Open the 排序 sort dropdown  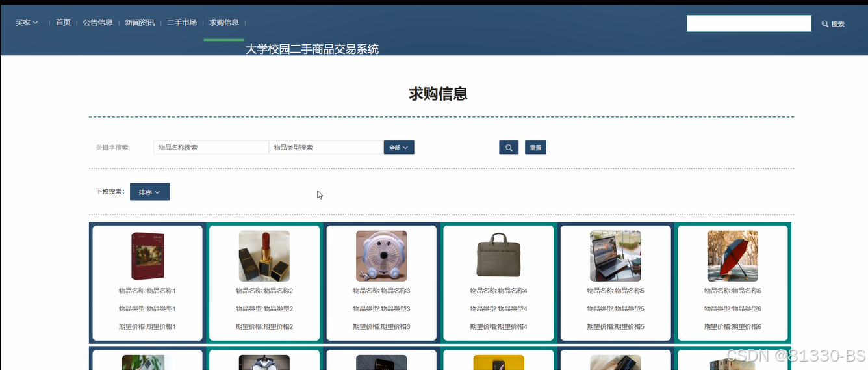coord(149,192)
